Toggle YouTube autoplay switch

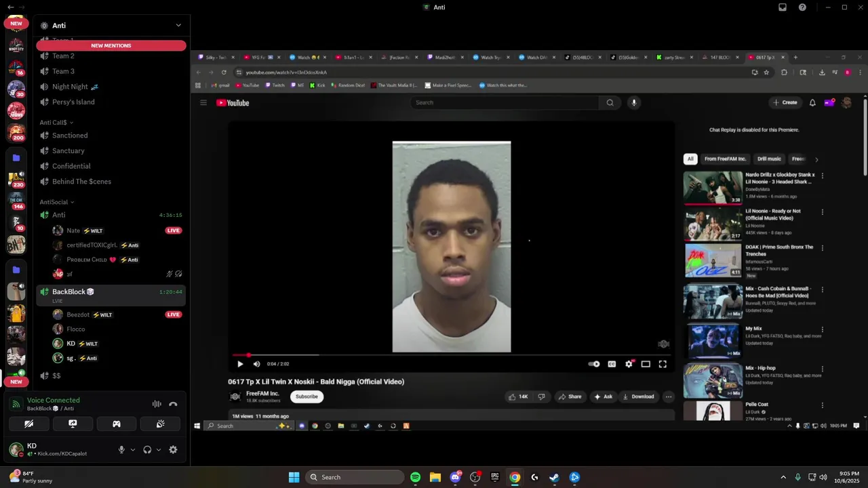[594, 364]
